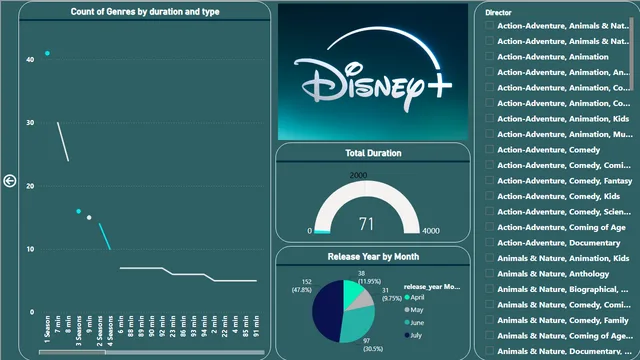The width and height of the screenshot is (640, 360).
Task: Click 'Animals & Nature, Biographical, ...' entry
Action: [x=562, y=289]
